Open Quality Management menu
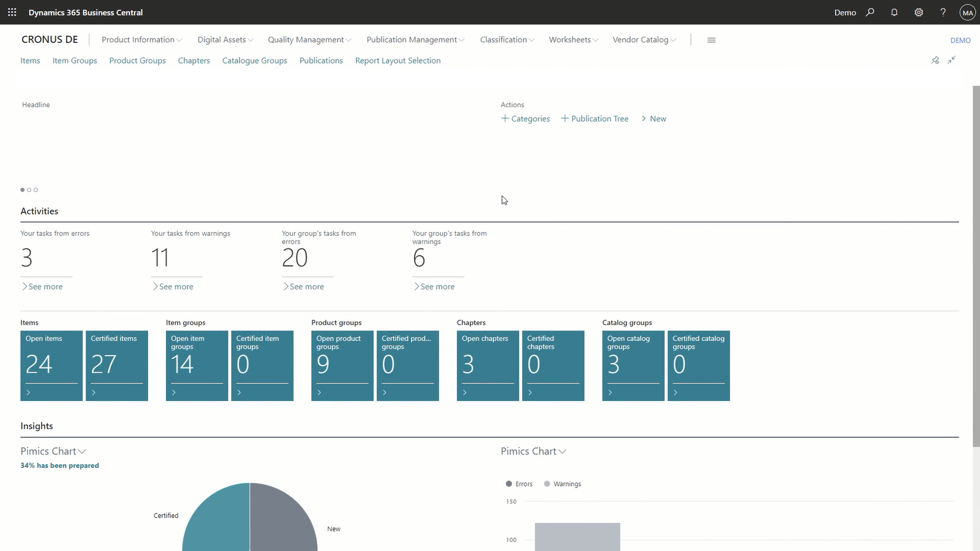 (x=309, y=40)
